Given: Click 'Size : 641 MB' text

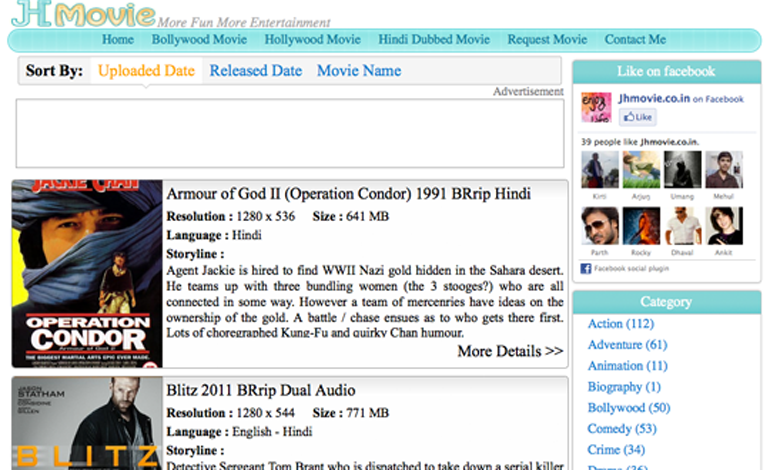Looking at the screenshot, I should point(351,217).
